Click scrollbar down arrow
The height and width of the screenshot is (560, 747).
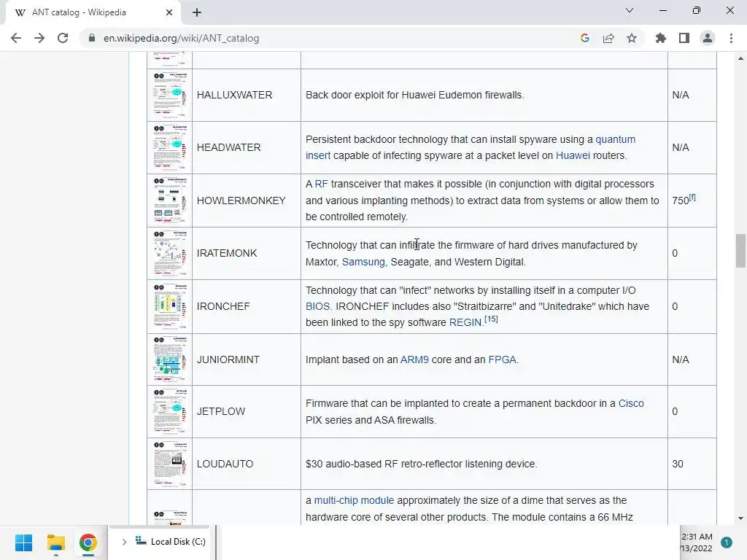pyautogui.click(x=740, y=518)
